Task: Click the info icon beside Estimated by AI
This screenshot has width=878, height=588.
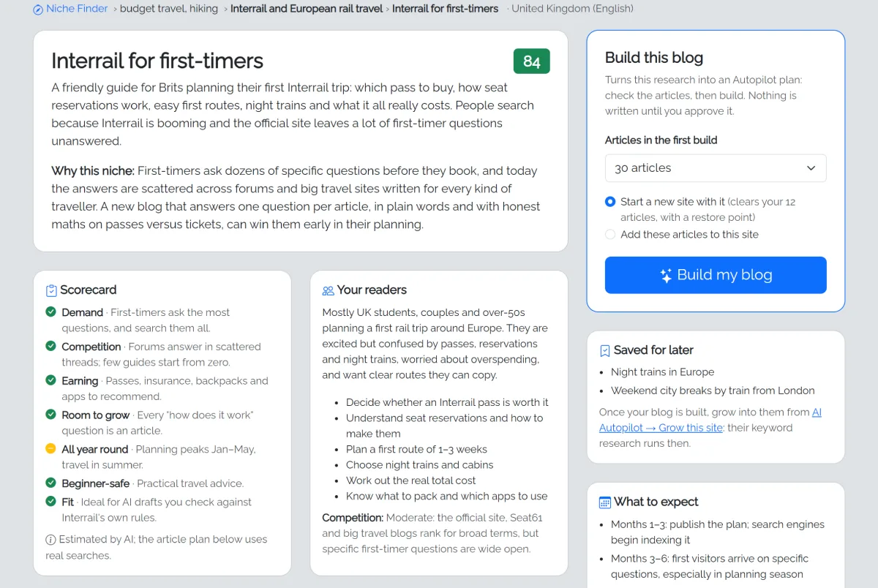Action: click(x=50, y=540)
